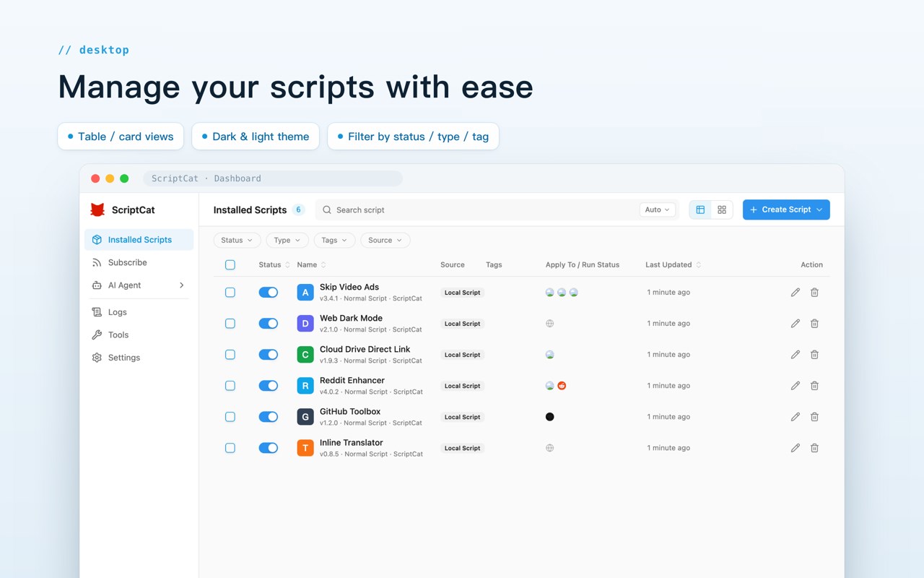Click the orange T icon of Inline Translator
The image size is (924, 578).
pos(305,448)
